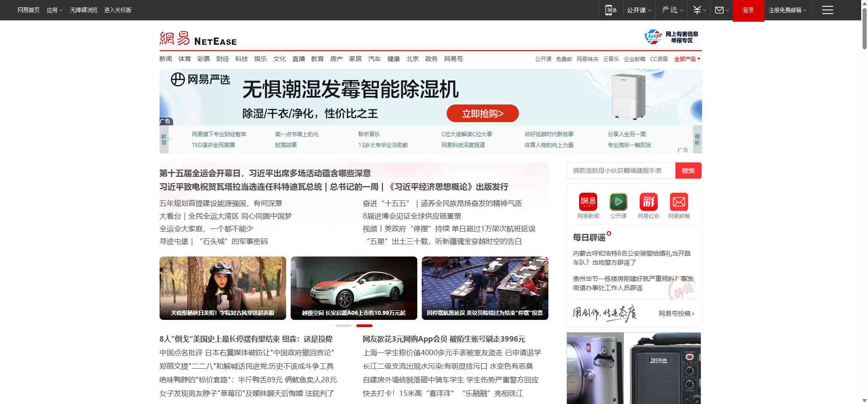This screenshot has height=404, width=868.
Task: Expand the 公开课 dropdown in top bar
Action: point(638,10)
